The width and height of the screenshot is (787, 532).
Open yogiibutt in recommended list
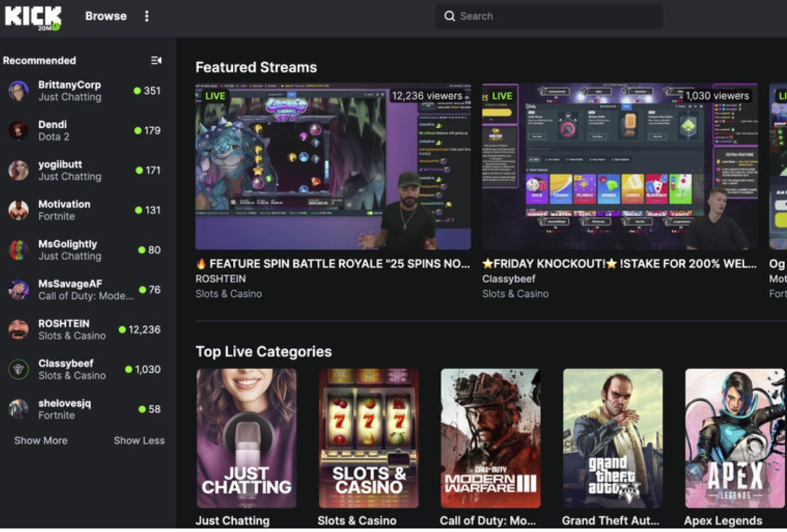60,164
